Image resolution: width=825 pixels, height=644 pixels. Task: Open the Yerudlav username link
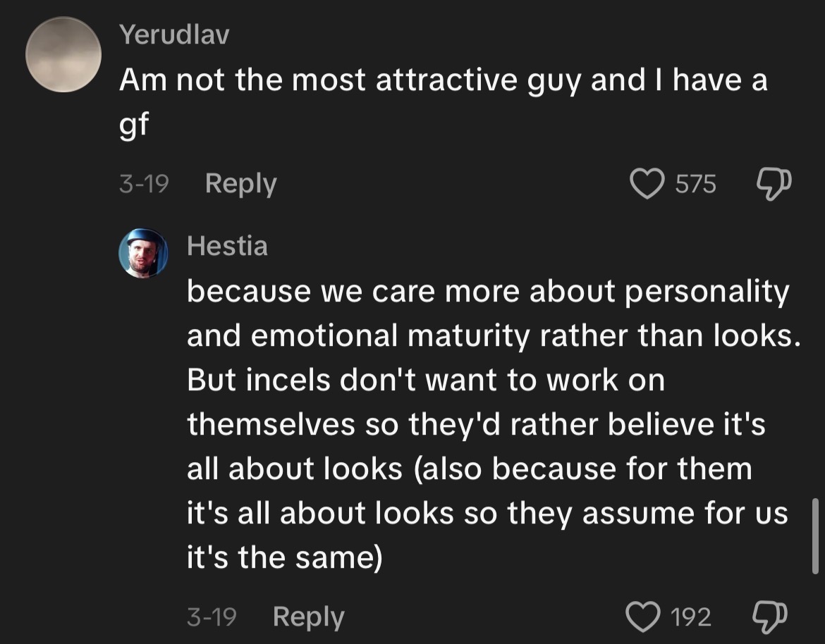click(x=174, y=35)
